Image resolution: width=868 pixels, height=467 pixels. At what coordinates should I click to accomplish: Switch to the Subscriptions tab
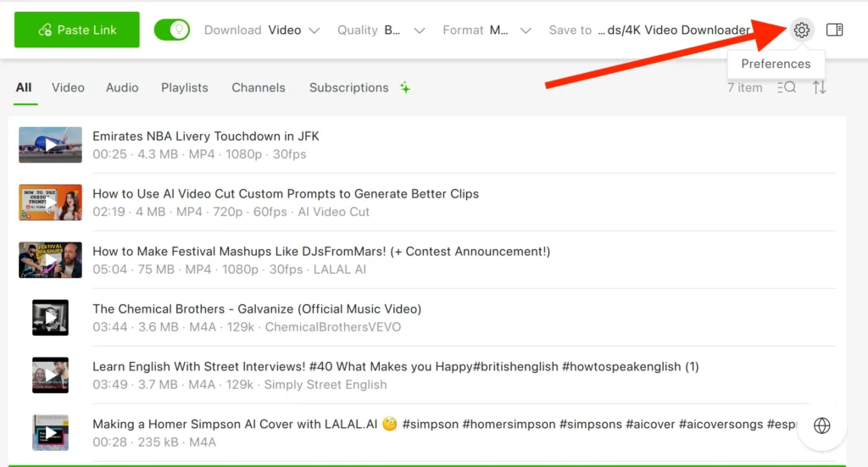348,87
